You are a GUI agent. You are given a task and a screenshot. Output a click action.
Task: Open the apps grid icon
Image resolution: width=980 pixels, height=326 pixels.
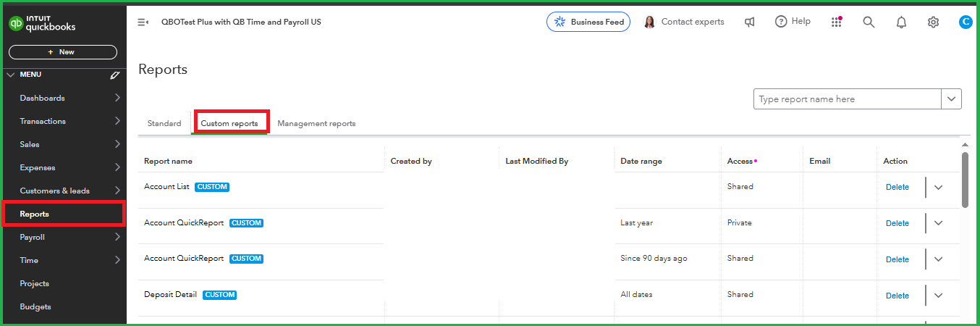[x=837, y=22]
